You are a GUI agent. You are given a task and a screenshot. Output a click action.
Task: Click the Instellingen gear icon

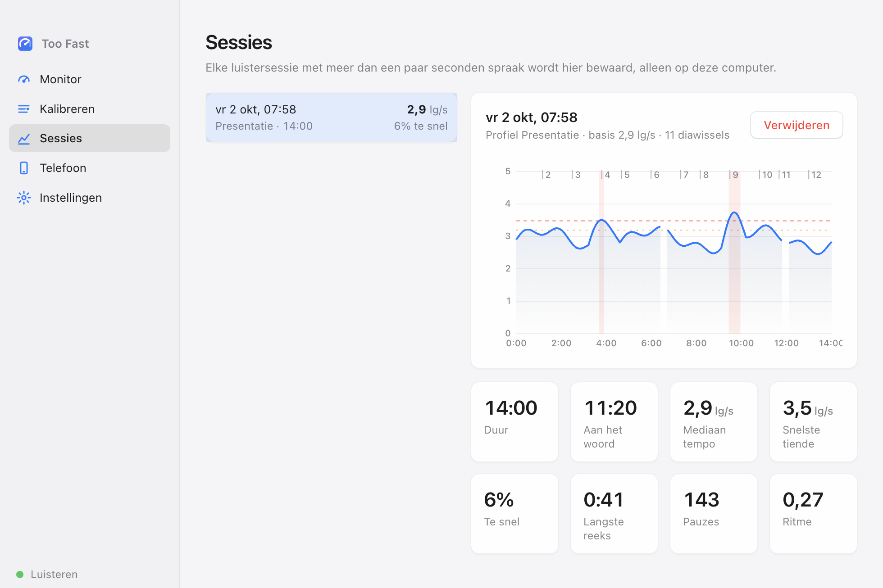click(24, 198)
